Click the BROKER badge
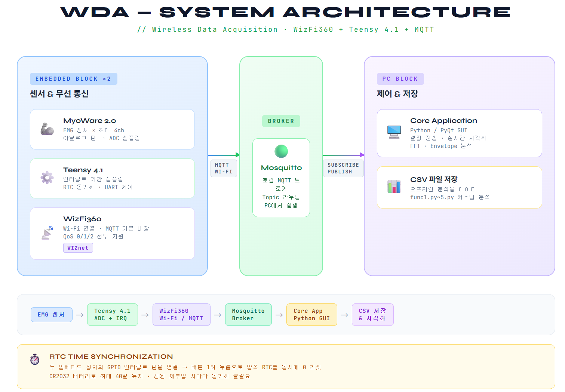Screen dimensions: 565x392 click(281, 121)
